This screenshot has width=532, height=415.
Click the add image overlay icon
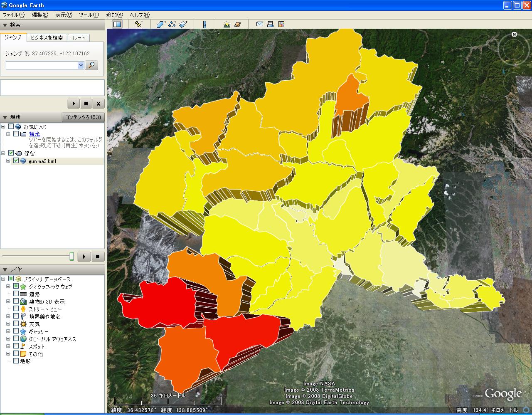[x=183, y=25]
